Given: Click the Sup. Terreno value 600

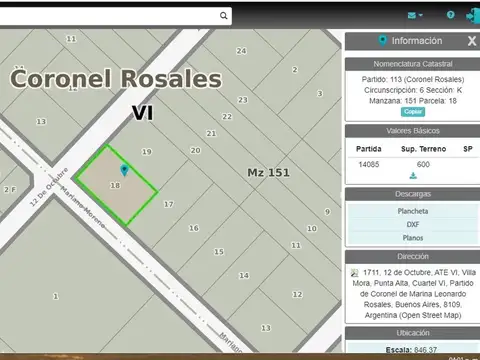Looking at the screenshot, I should point(423,164).
